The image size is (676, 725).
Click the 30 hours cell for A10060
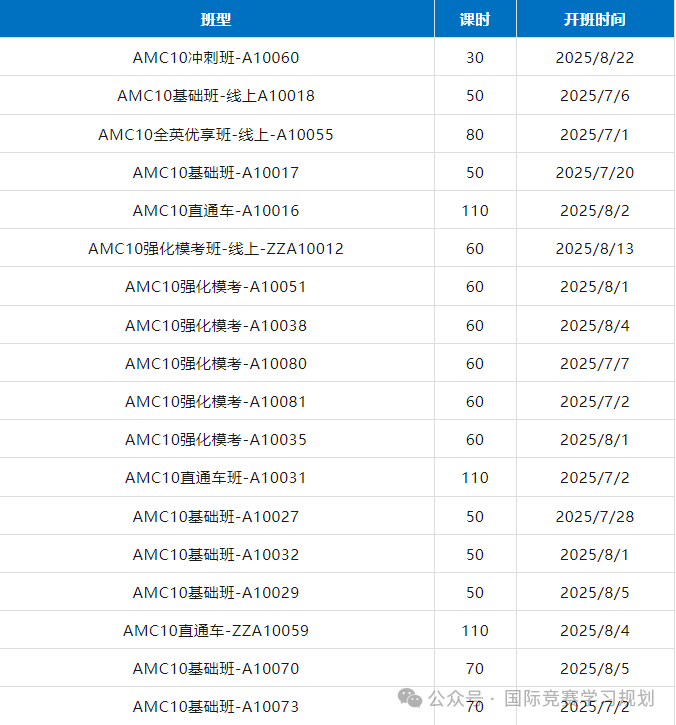[475, 58]
